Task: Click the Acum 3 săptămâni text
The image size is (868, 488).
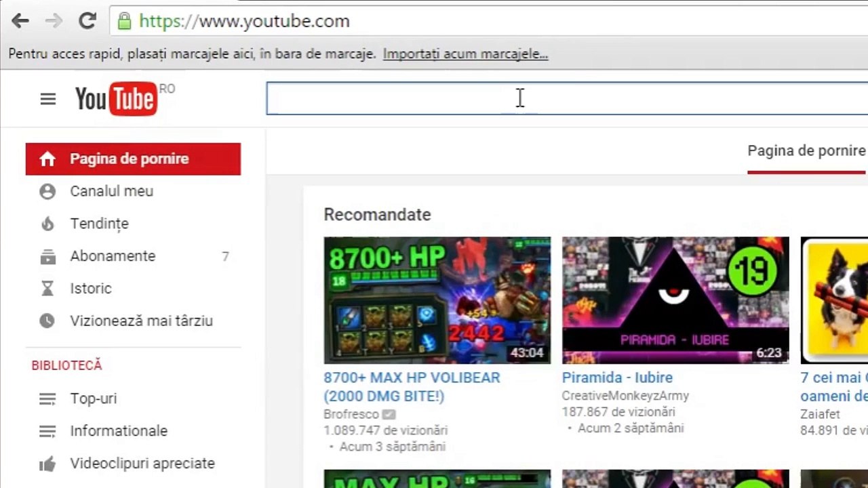Action: (x=392, y=447)
